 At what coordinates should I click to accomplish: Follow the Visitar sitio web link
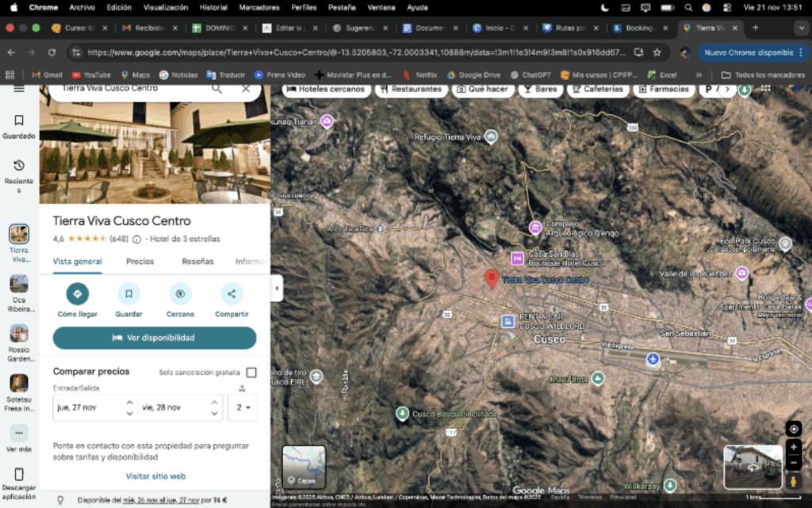[x=155, y=476]
